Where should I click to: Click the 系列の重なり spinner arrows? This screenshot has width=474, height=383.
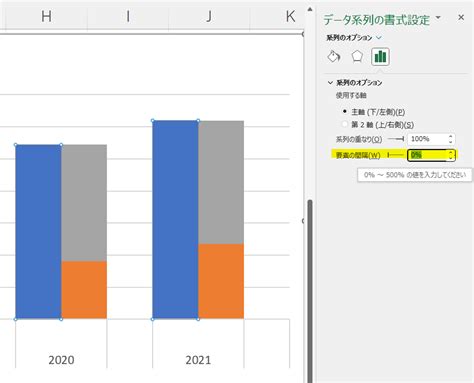point(451,139)
